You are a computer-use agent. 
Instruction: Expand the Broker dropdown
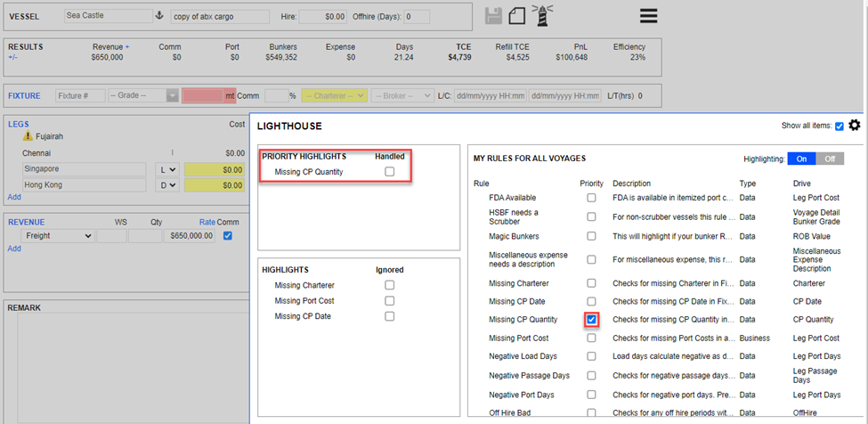(x=402, y=95)
